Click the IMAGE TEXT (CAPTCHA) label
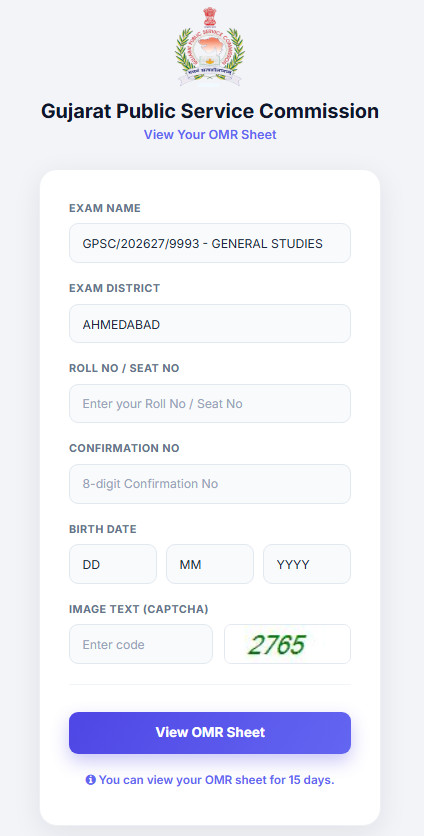The width and height of the screenshot is (424, 836). tap(139, 609)
